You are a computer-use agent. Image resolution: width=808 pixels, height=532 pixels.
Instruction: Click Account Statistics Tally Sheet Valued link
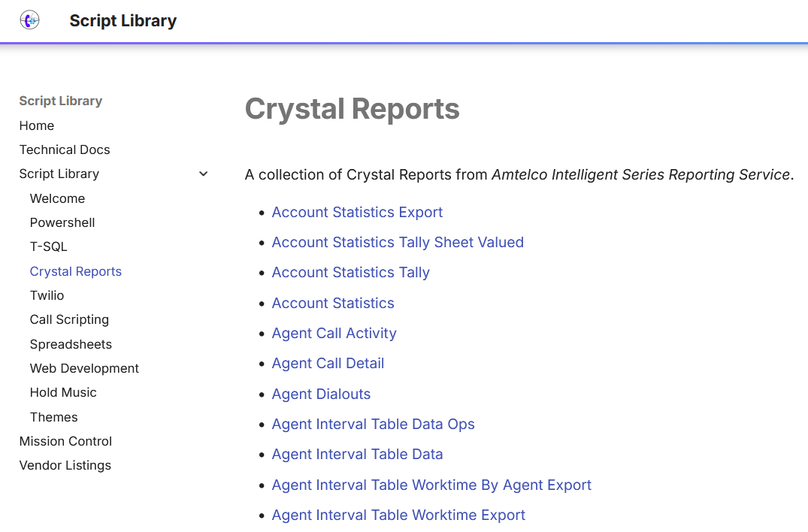tap(398, 242)
